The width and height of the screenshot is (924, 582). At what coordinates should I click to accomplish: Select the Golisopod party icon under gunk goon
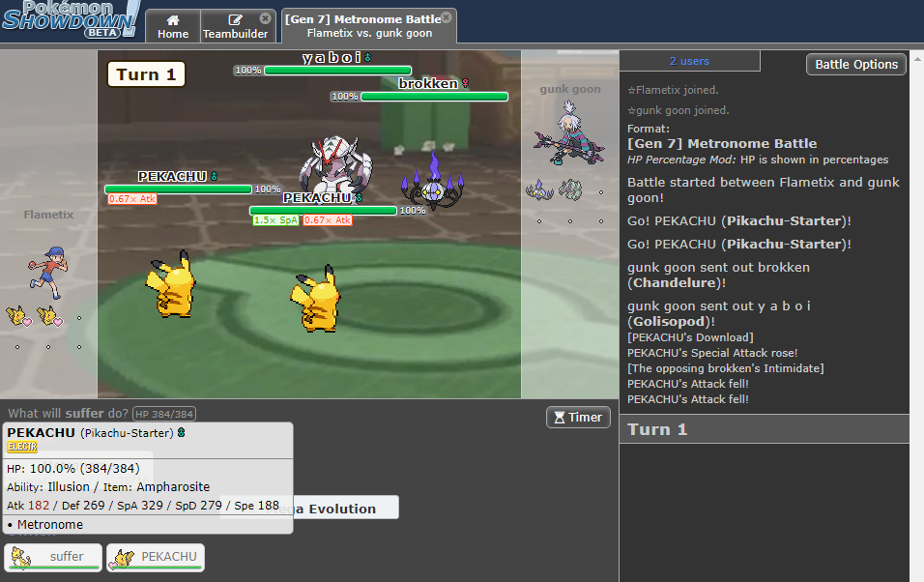click(570, 189)
